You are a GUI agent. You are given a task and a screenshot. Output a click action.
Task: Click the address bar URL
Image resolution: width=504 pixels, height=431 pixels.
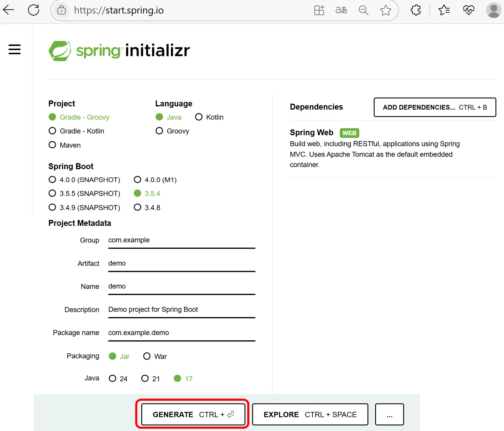pos(119,10)
